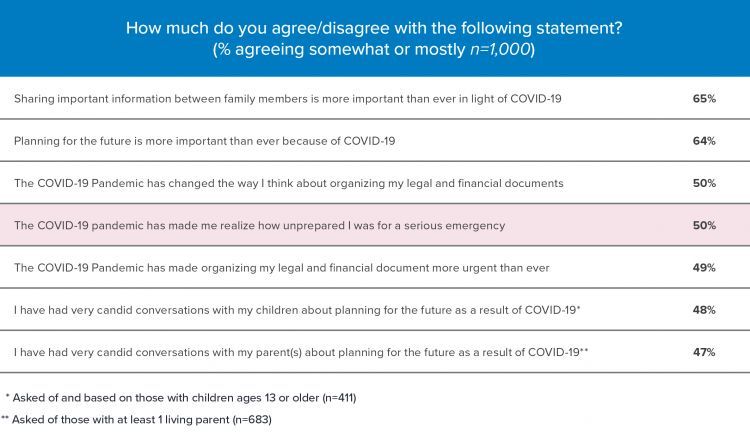The width and height of the screenshot is (750, 448).
Task: Click the survey question header title
Action: click(374, 28)
